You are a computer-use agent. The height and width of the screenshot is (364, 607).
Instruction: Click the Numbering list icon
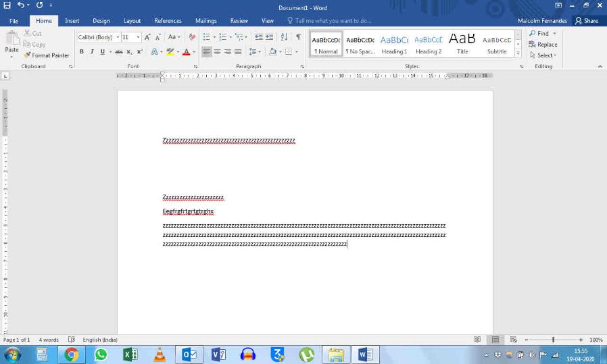pos(223,36)
